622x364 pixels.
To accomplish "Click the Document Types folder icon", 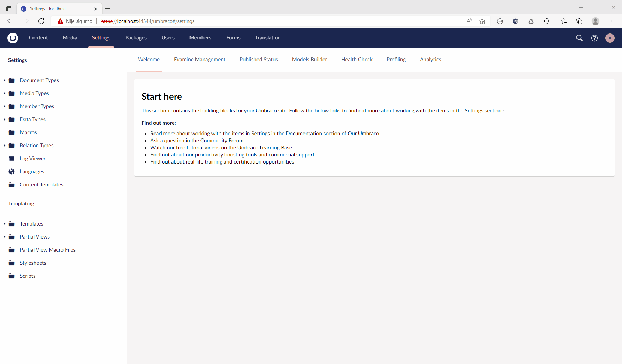I will pyautogui.click(x=12, y=80).
